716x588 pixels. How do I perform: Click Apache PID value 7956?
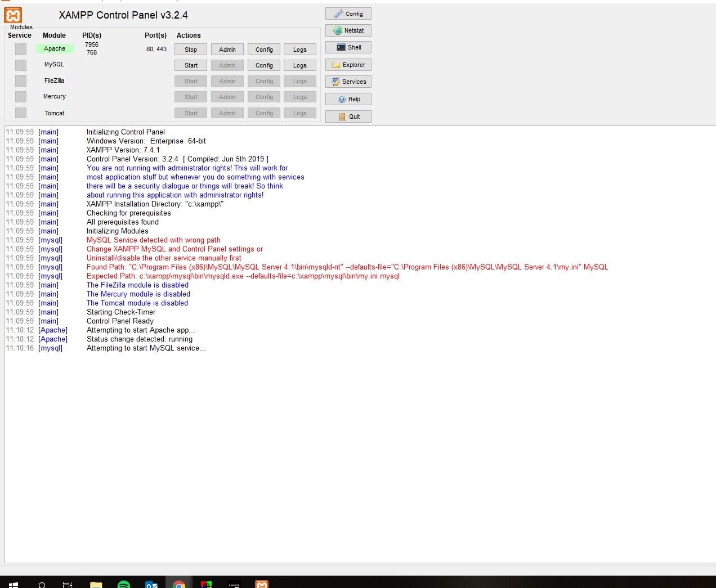coord(92,44)
